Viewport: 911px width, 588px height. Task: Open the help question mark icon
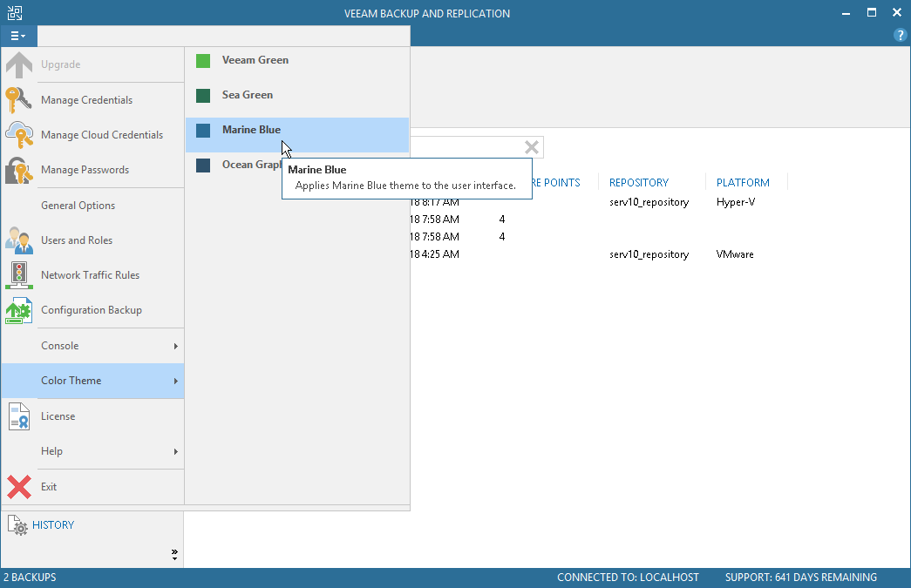point(900,36)
